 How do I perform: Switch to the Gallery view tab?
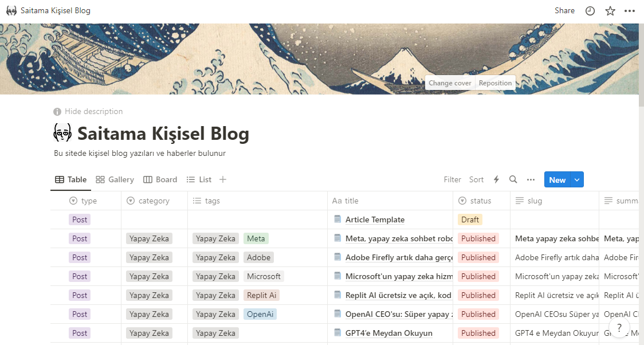(x=115, y=179)
